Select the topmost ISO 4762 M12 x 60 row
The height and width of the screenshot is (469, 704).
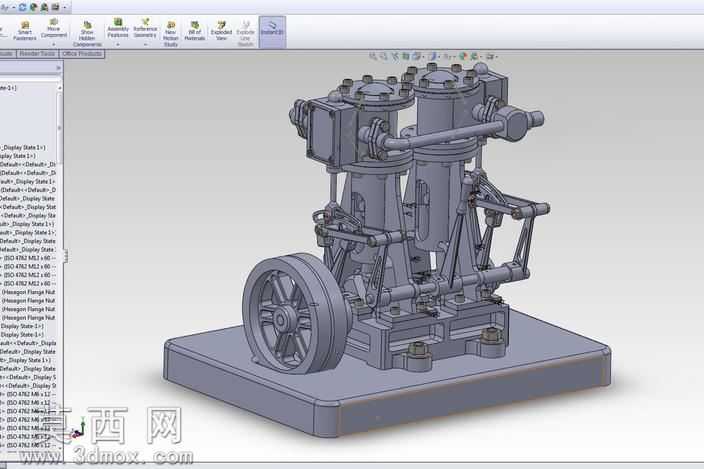(28, 258)
